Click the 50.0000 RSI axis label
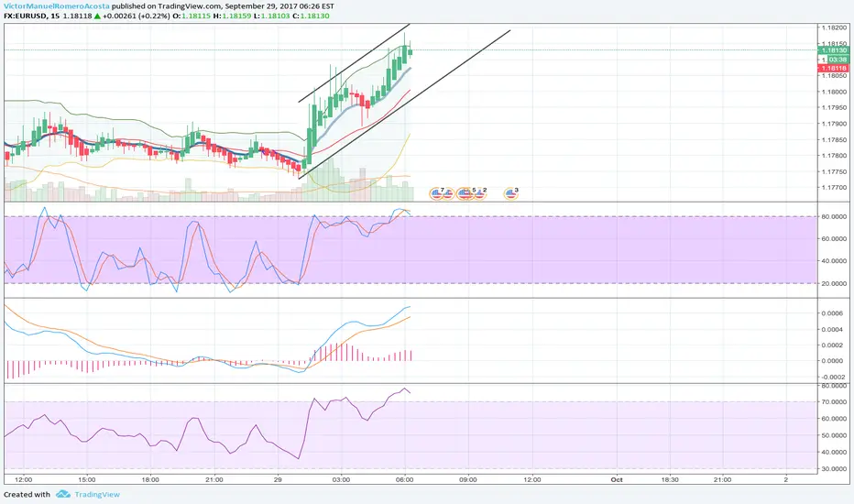854x504 pixels. pos(834,435)
